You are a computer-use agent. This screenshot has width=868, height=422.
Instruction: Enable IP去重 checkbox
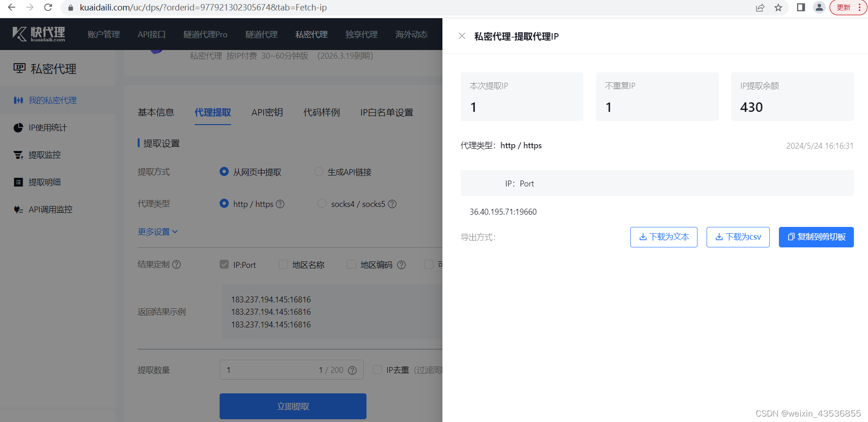coord(377,370)
